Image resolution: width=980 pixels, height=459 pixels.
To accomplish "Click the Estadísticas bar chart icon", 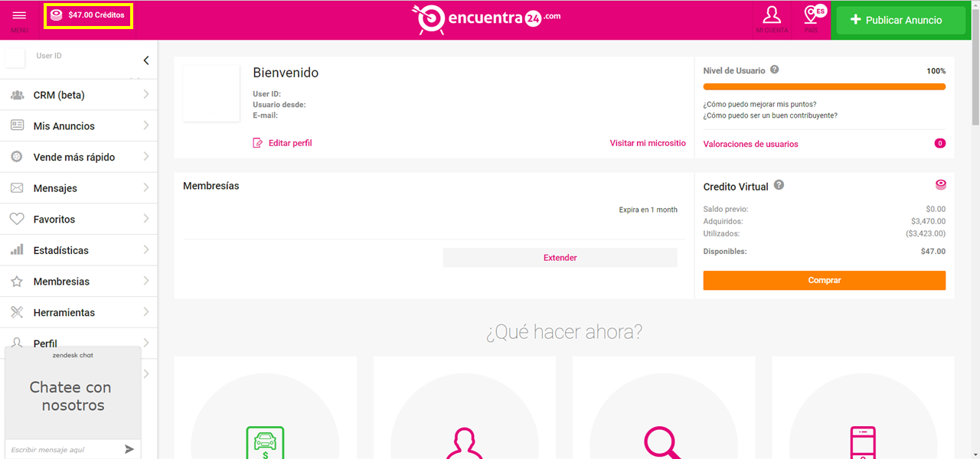I will pyautogui.click(x=17, y=250).
